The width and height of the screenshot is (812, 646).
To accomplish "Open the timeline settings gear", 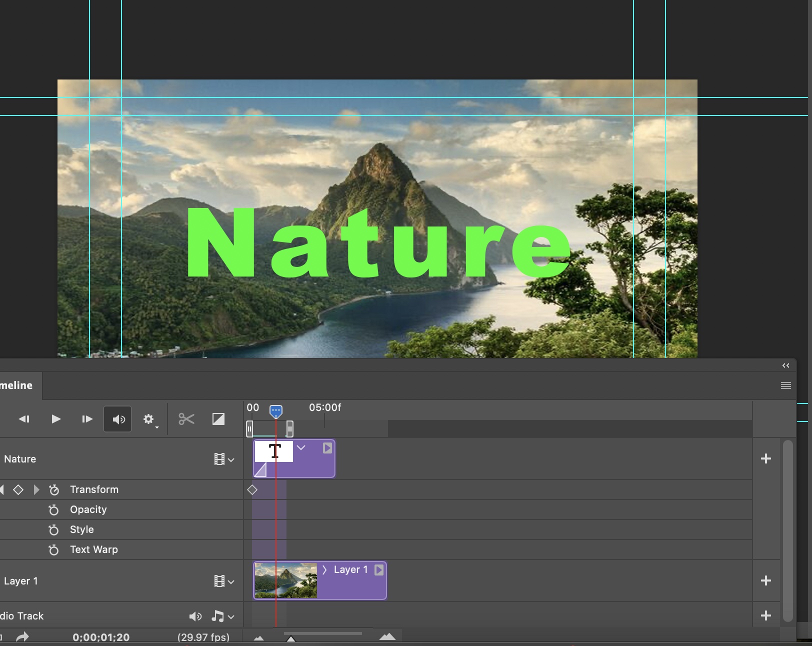I will click(x=148, y=419).
